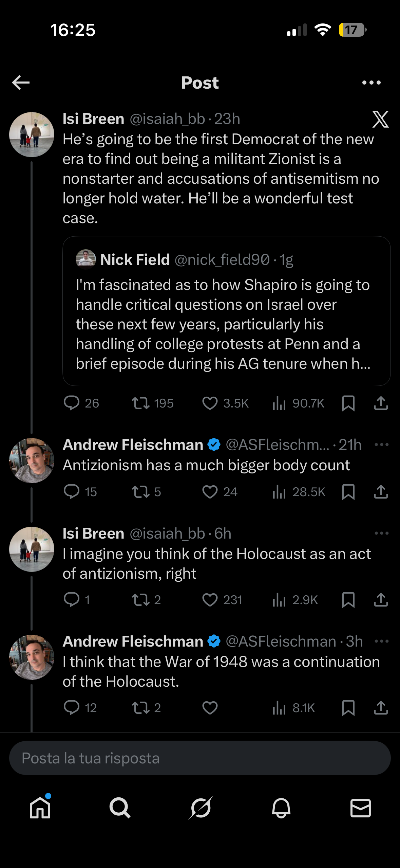
Task: Open Andrew Fleischman's avatar on the 21h reply
Action: pyautogui.click(x=32, y=460)
